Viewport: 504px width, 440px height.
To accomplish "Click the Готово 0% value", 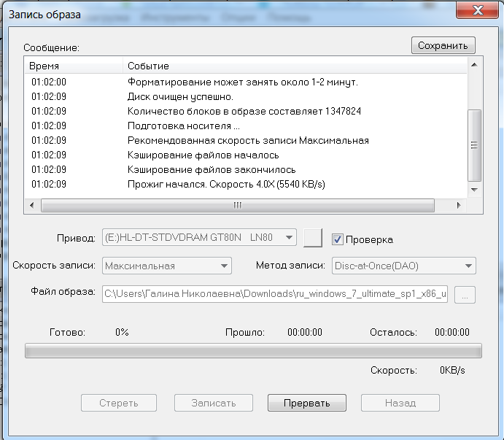I will click(x=122, y=332).
